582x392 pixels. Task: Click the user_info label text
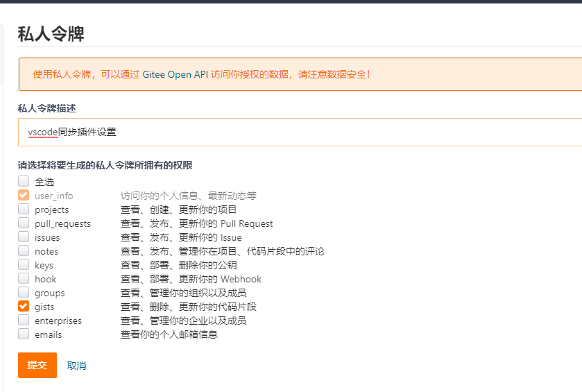click(x=54, y=196)
